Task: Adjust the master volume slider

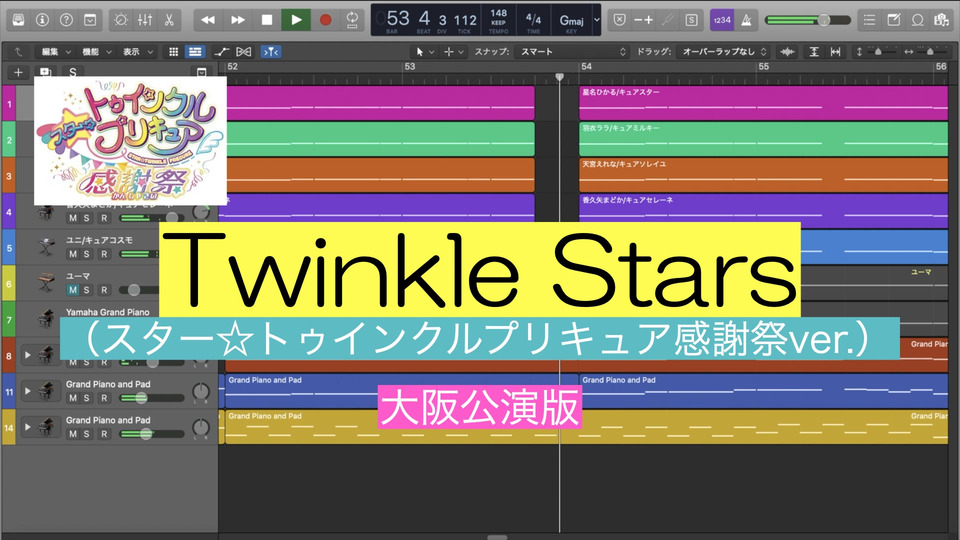Action: (808, 20)
